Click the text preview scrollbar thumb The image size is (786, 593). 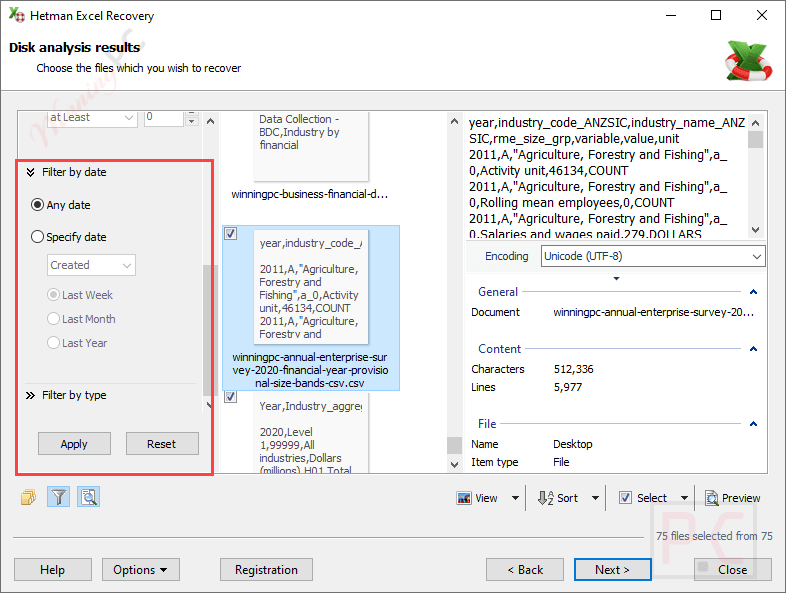pyautogui.click(x=755, y=139)
